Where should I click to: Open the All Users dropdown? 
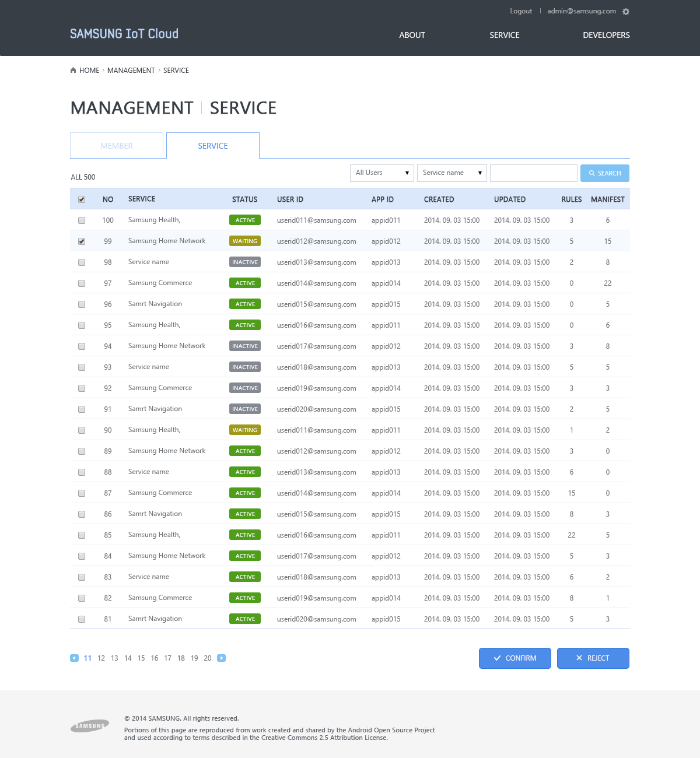pyautogui.click(x=382, y=173)
